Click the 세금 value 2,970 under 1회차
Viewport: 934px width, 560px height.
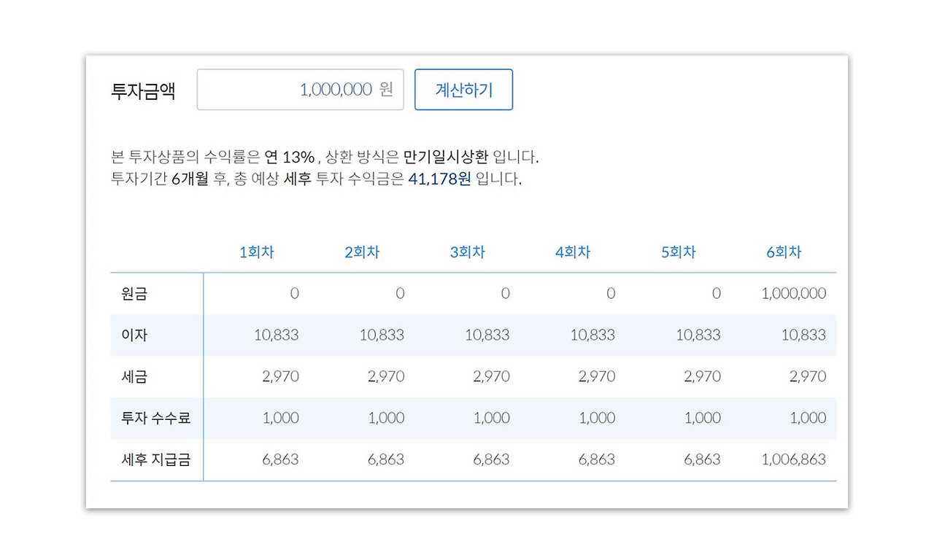pos(281,377)
